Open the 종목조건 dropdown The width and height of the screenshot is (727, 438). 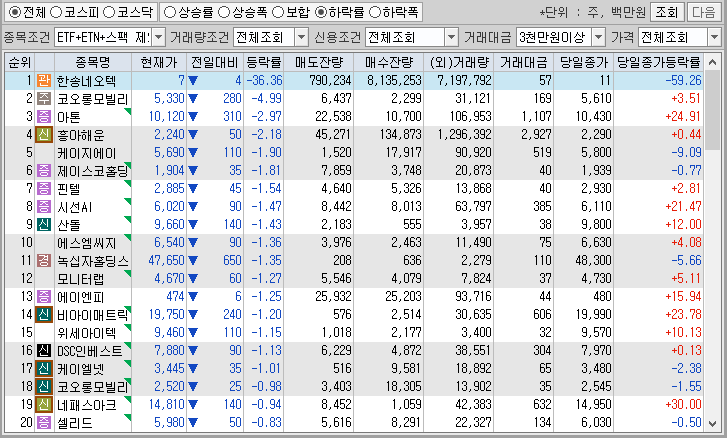(159, 37)
